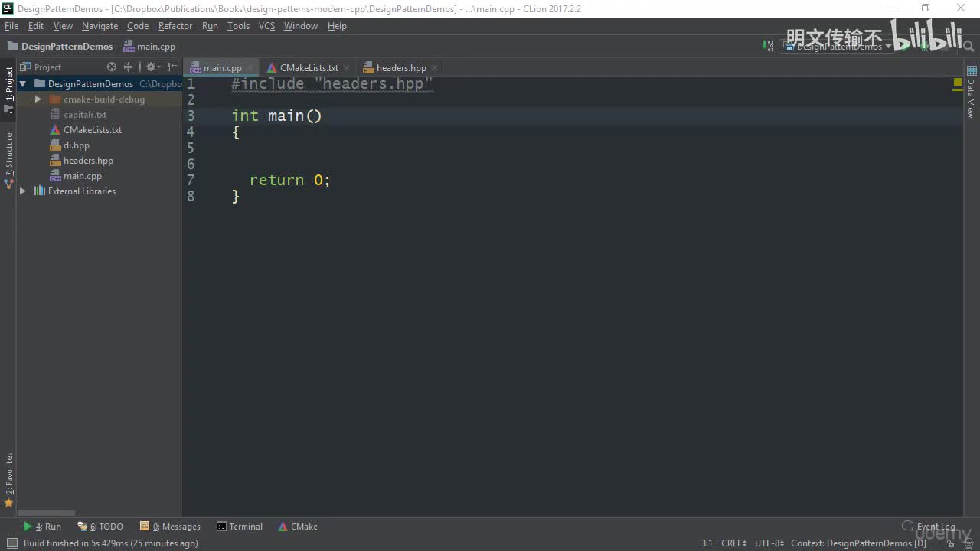The height and width of the screenshot is (551, 980).
Task: Open the Window menu
Action: point(301,26)
